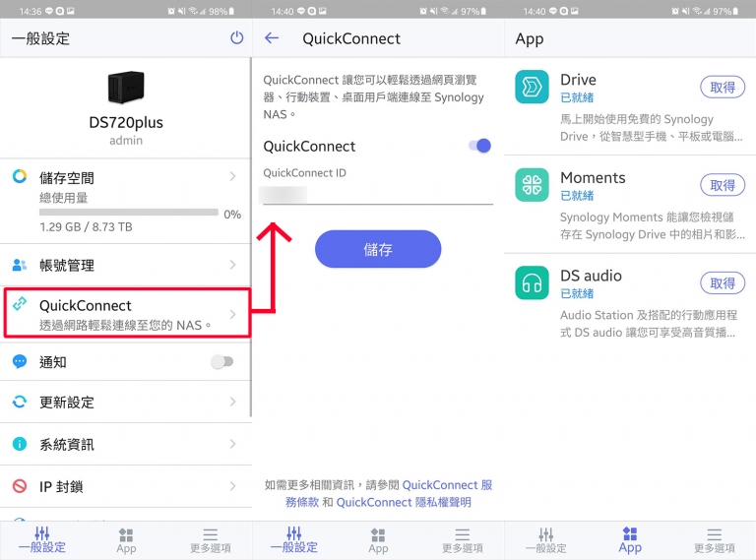Click 已就緒 status under DS audio
Image resolution: width=756 pixels, height=560 pixels.
[577, 293]
